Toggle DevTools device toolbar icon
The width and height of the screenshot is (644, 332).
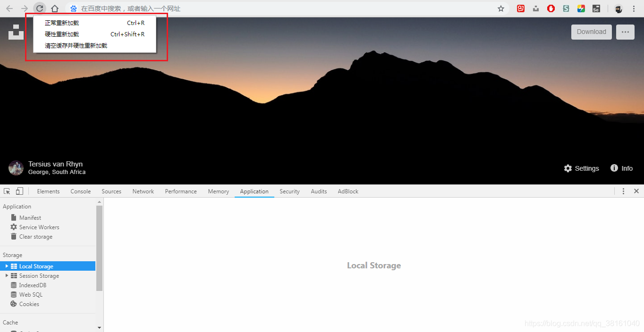point(19,191)
